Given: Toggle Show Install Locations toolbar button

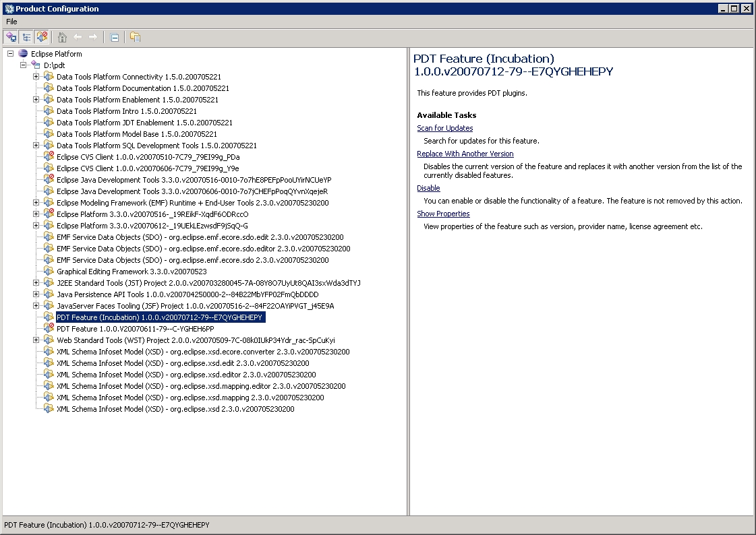Looking at the screenshot, I should click(11, 37).
